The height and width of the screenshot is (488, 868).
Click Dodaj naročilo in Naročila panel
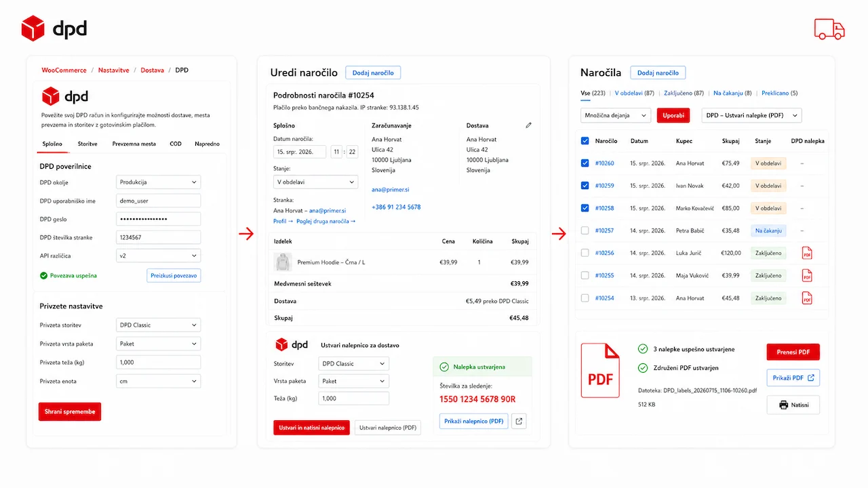(x=658, y=73)
